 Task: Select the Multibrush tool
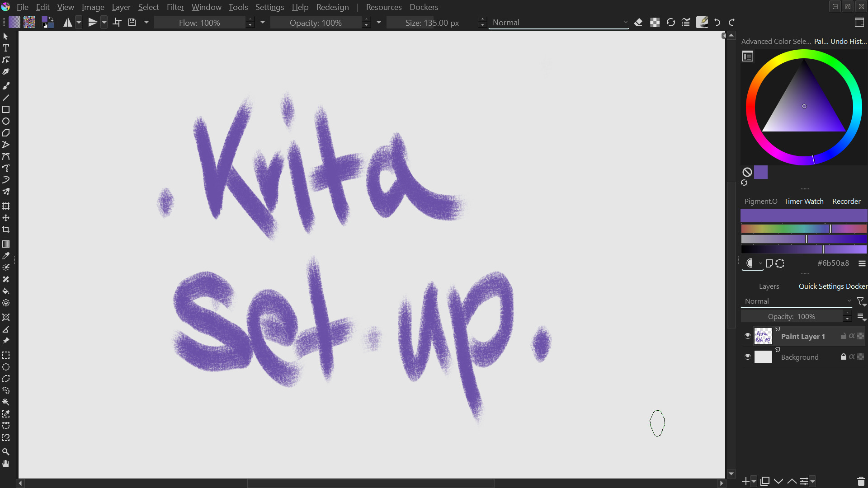(x=6, y=192)
